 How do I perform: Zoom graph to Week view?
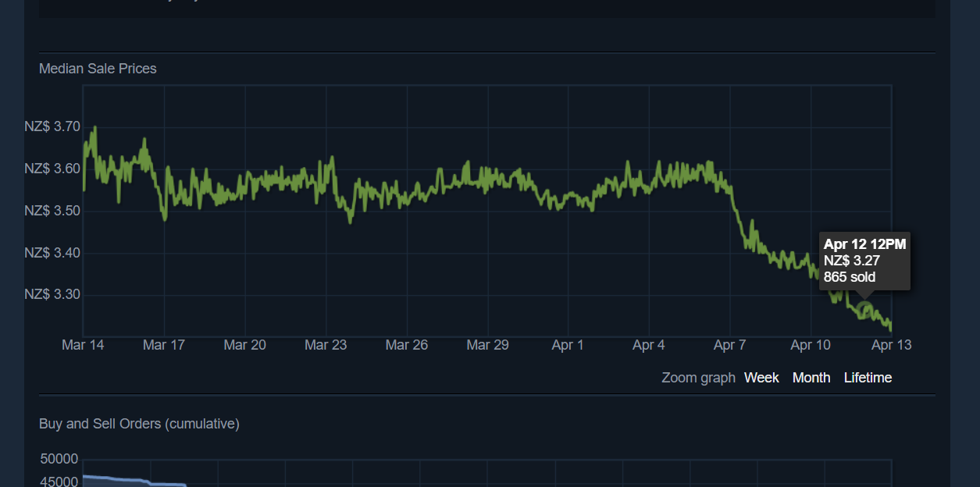[x=761, y=378]
